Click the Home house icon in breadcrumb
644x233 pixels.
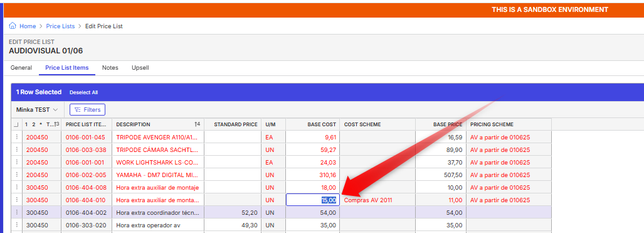[13, 26]
